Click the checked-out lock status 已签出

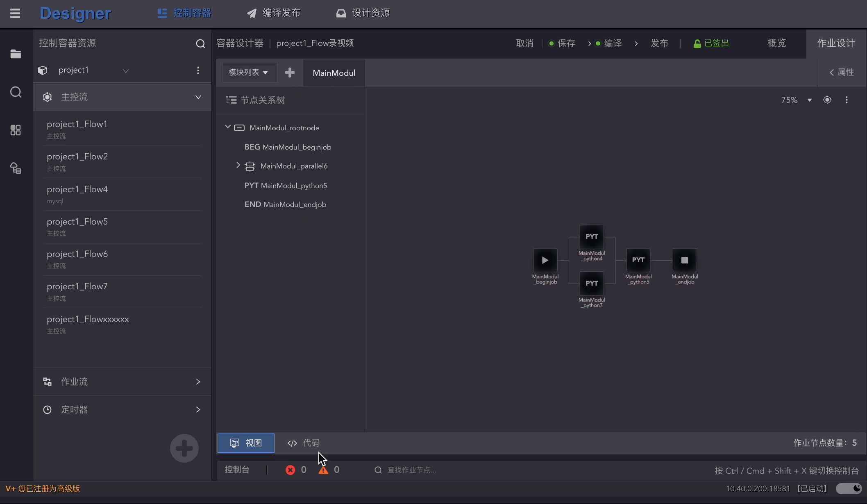(x=711, y=43)
